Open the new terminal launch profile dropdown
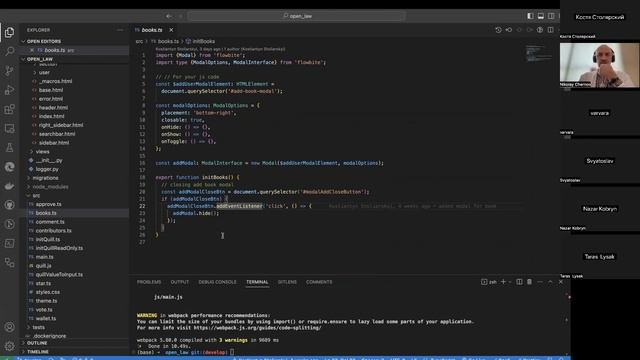Screen dimensions: 640x360 point(510,282)
